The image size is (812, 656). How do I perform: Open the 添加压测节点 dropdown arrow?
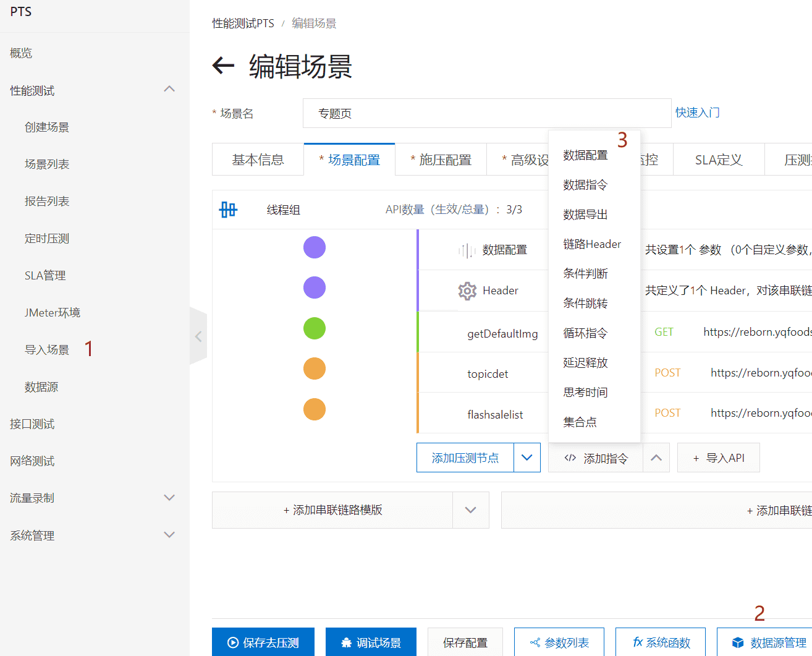(x=527, y=458)
